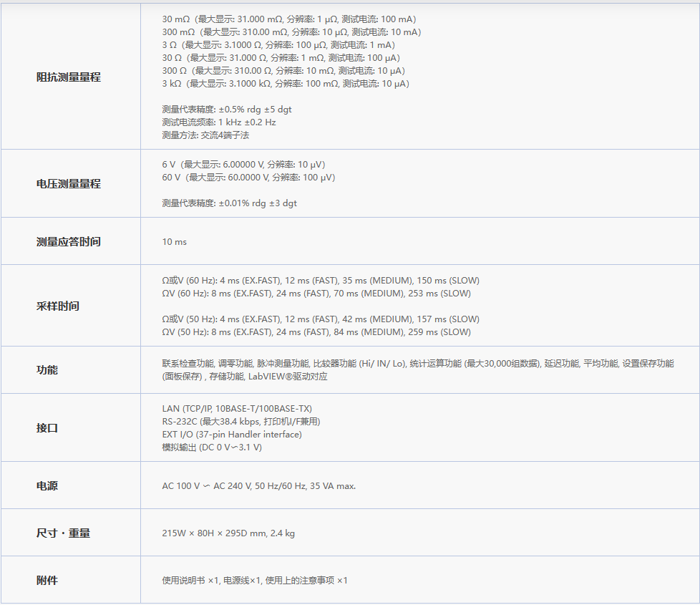
Task: Select the AC 100 V power specification
Action: pos(258,486)
